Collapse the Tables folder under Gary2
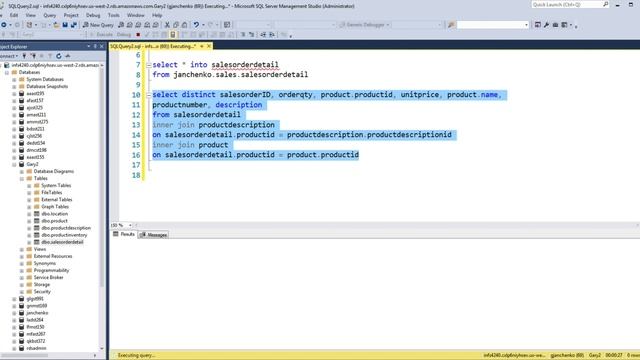 tap(22, 178)
